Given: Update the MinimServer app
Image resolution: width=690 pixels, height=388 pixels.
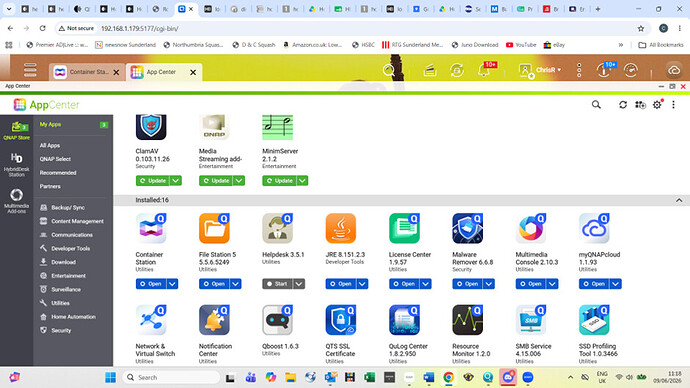Looking at the screenshot, I should [279, 180].
